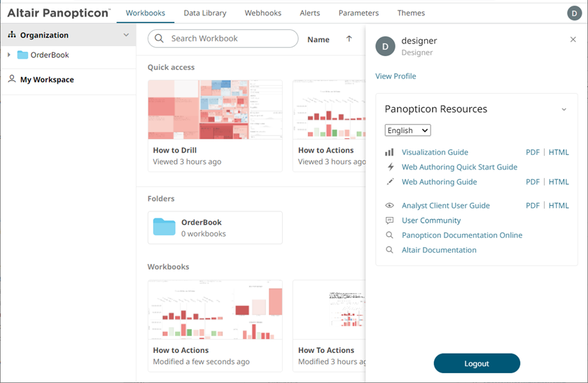Expand the OrderBook tree node arrow

(x=9, y=55)
